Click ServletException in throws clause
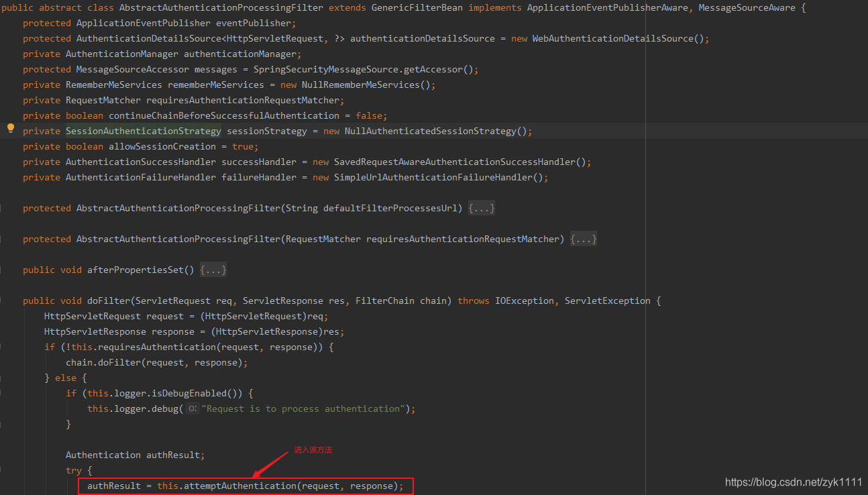 click(x=608, y=301)
